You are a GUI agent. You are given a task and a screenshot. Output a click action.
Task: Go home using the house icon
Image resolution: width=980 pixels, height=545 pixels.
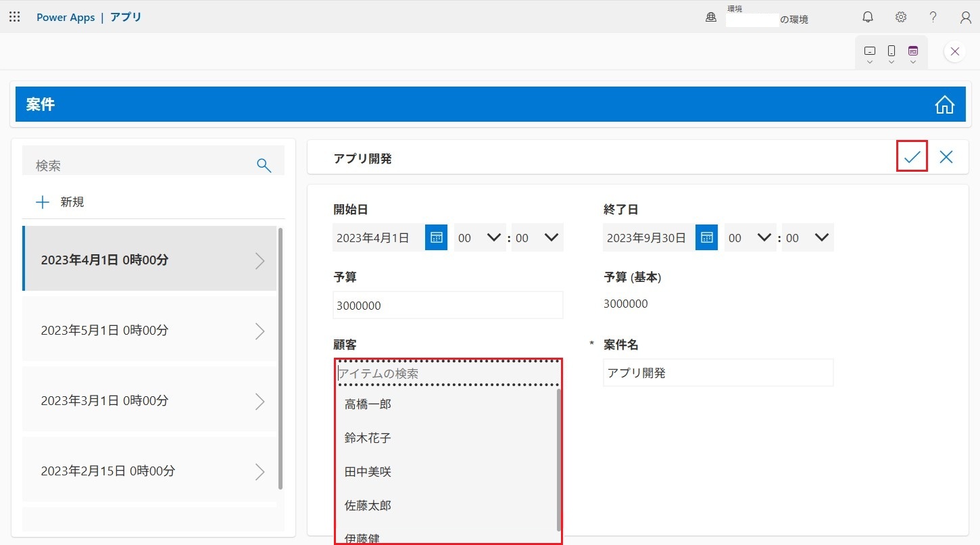pos(944,105)
